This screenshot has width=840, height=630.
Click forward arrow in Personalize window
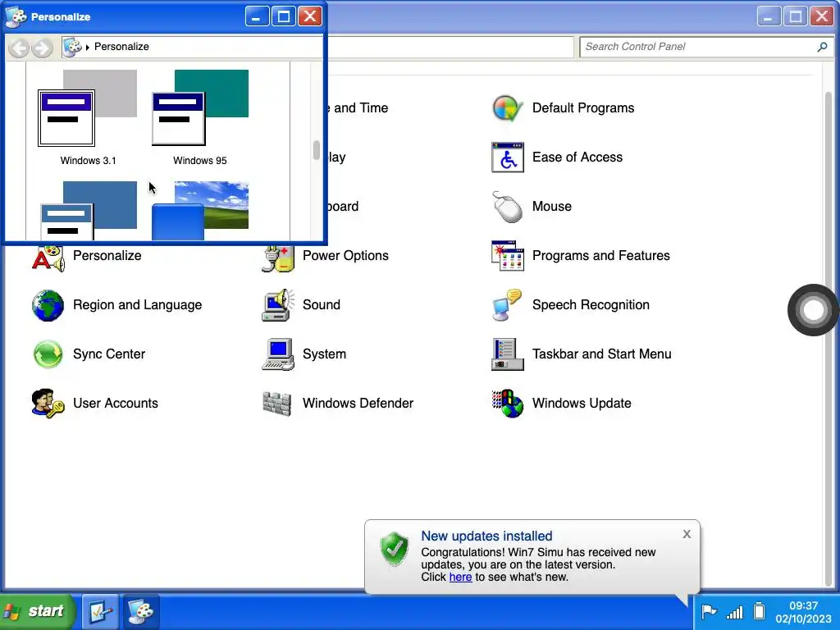pyautogui.click(x=43, y=48)
